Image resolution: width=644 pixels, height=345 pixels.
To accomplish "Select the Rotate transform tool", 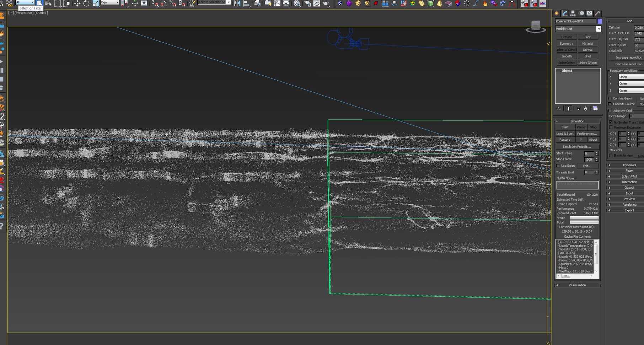I will (x=86, y=4).
